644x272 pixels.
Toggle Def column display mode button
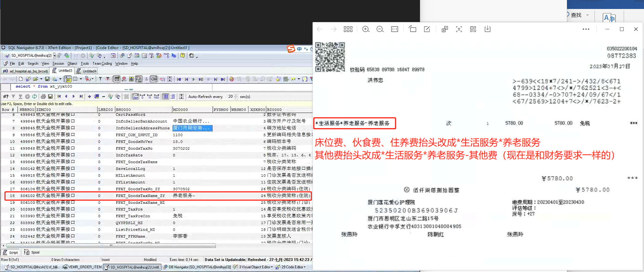click(x=135, y=97)
